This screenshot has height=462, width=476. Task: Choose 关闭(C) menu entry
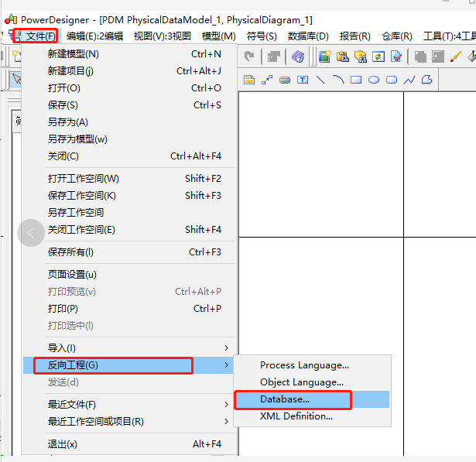(x=129, y=156)
